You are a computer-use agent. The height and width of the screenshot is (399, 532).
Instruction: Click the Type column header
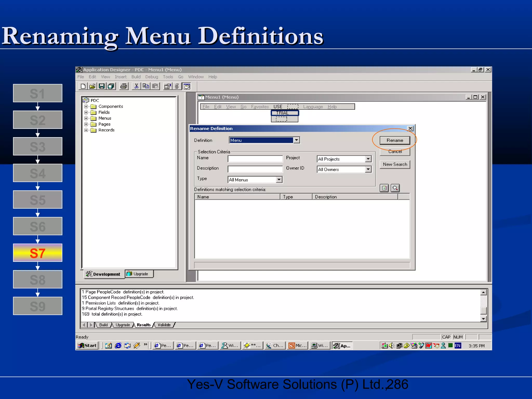[296, 197]
